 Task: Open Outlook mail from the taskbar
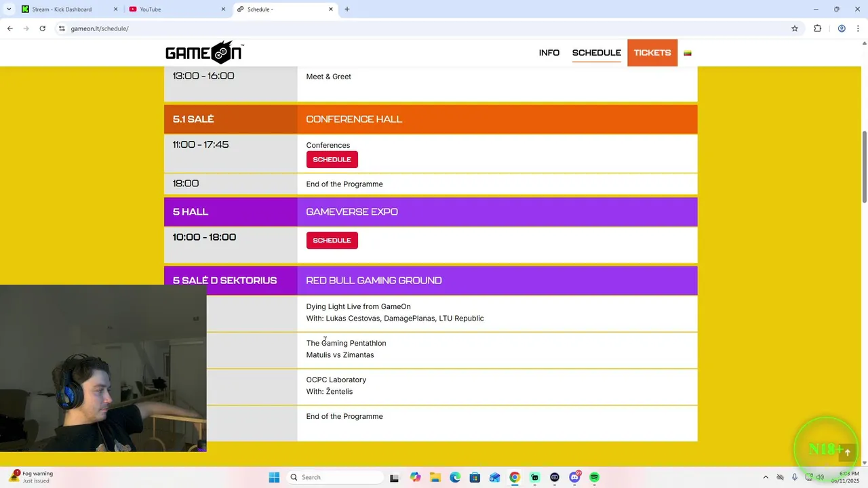pyautogui.click(x=495, y=477)
